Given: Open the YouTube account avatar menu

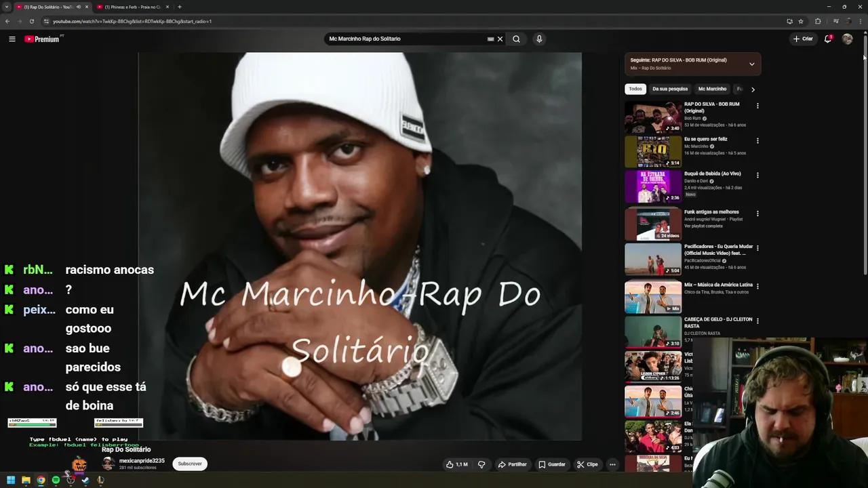Looking at the screenshot, I should [x=847, y=39].
